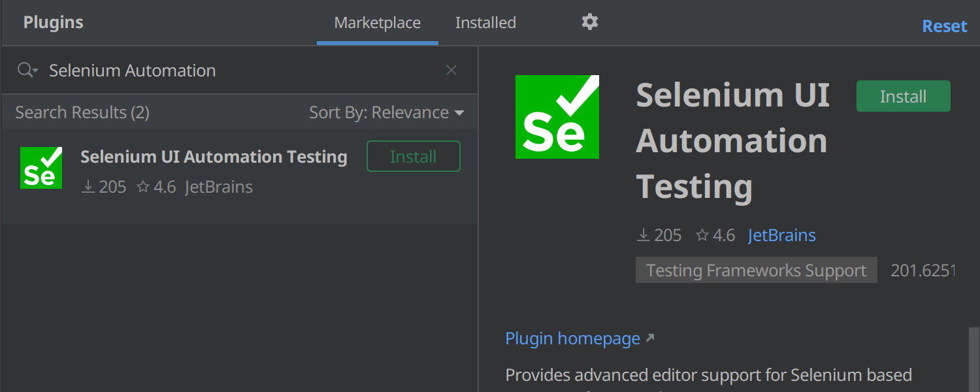This screenshot has width=980, height=392.
Task: Open the JetBrains vendor link
Action: click(x=782, y=235)
